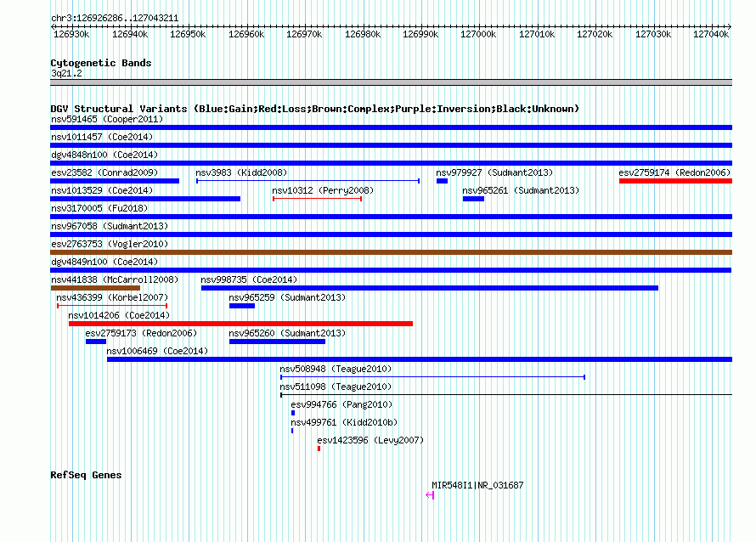The width and height of the screenshot is (756, 542).
Task: Select the 3q21.2 cytogenetic band bar
Action: point(391,82)
